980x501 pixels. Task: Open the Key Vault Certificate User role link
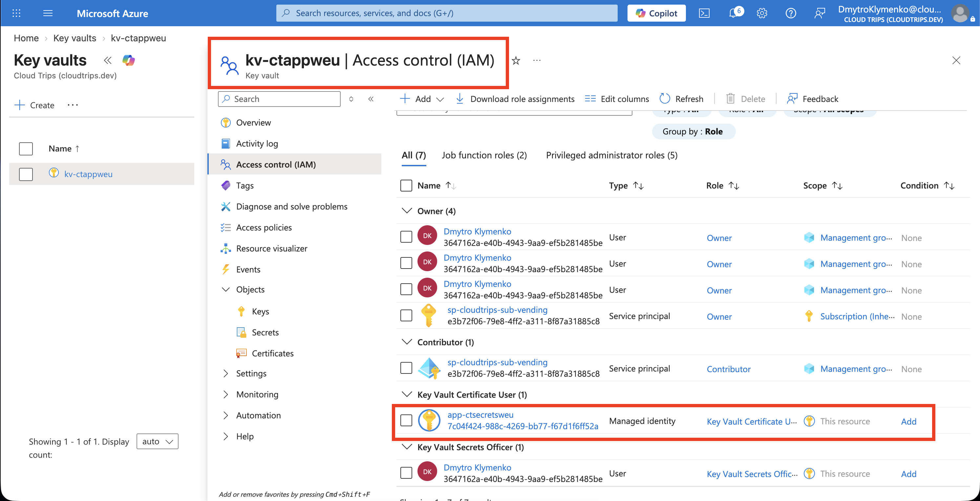tap(751, 421)
